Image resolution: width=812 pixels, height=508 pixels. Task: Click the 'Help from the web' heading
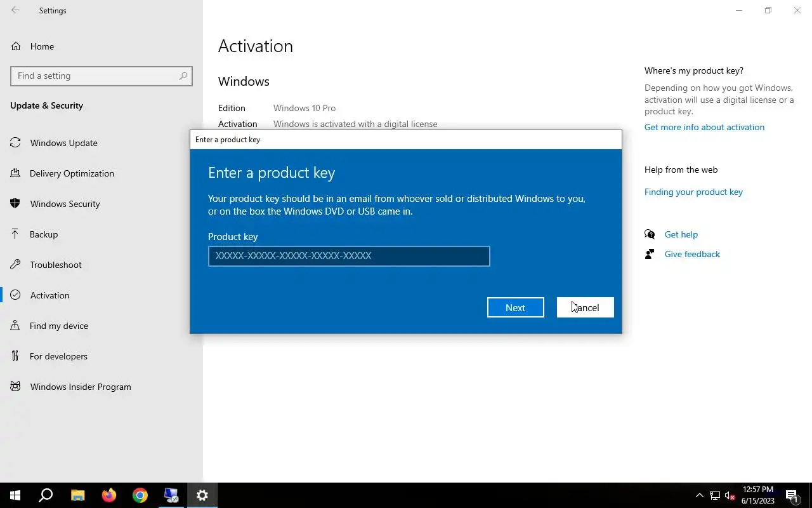(x=681, y=170)
